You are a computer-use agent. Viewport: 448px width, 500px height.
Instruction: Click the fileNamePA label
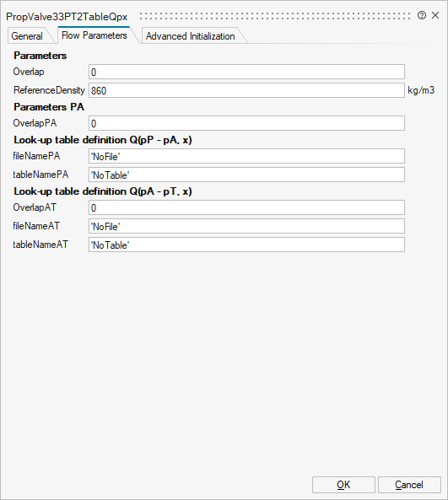tap(36, 156)
